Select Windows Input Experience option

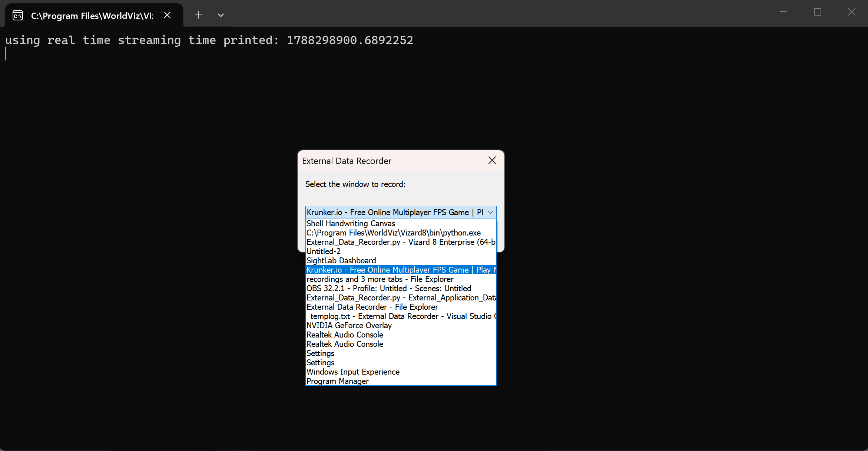401,372
